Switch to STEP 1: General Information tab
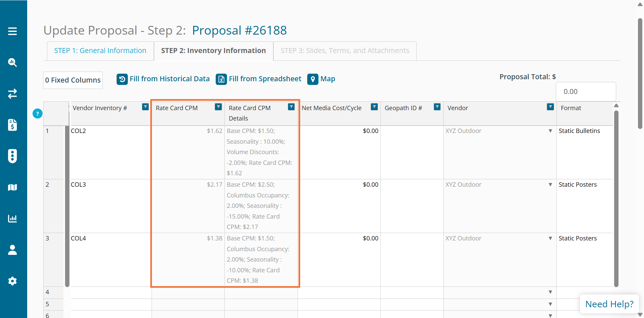 pyautogui.click(x=100, y=51)
